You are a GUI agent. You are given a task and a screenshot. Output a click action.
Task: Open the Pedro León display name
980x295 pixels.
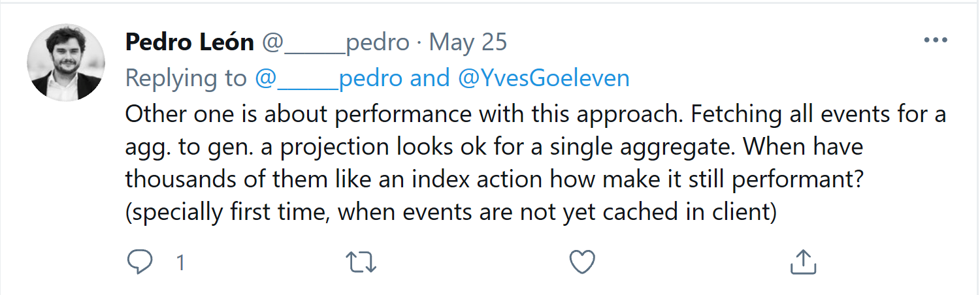[x=189, y=42]
